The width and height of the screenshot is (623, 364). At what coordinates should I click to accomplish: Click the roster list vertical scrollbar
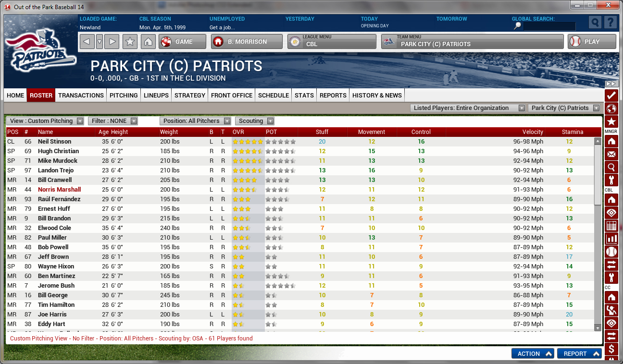pyautogui.click(x=598, y=173)
